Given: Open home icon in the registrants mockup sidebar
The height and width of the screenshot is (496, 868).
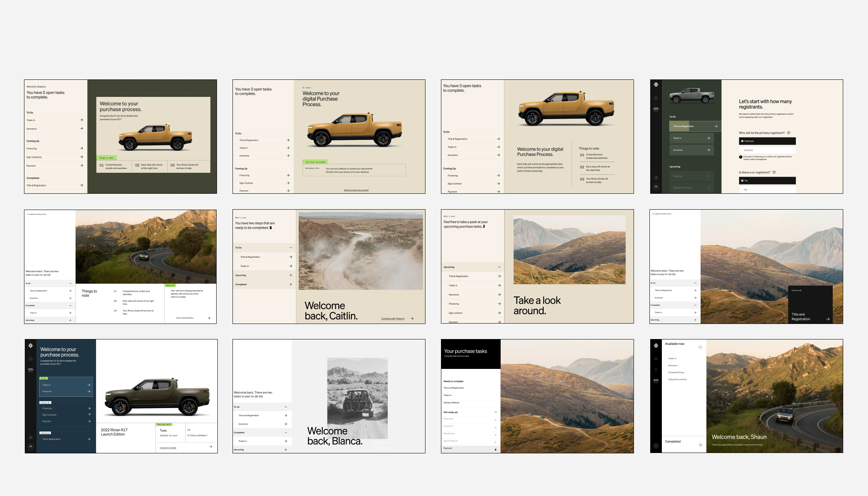Looking at the screenshot, I should click(x=656, y=98).
